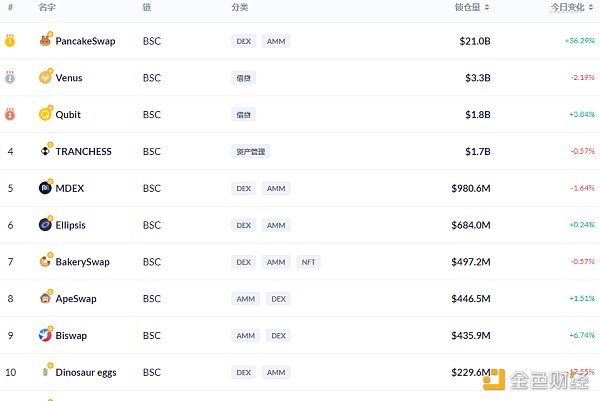
Task: Click the Venus protocol icon
Action: [x=45, y=78]
